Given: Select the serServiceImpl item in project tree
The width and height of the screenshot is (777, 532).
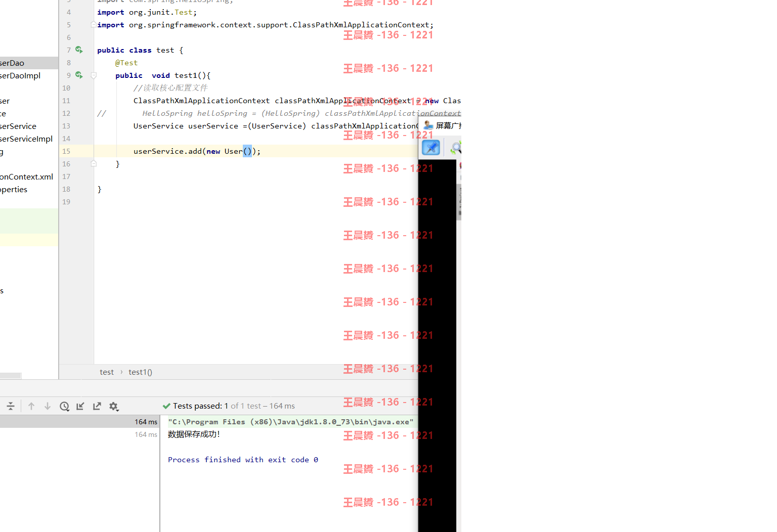Looking at the screenshot, I should tap(26, 139).
